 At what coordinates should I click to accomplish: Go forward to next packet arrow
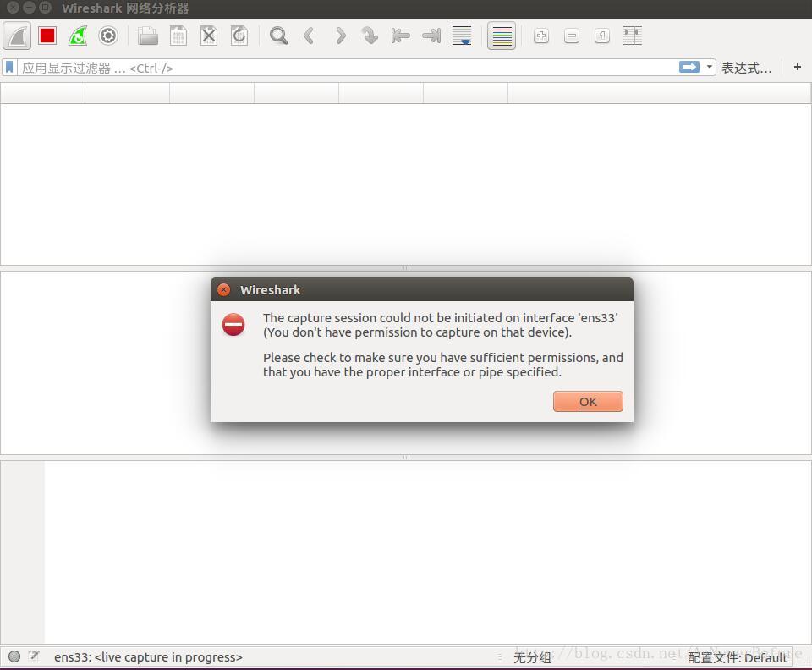tap(340, 36)
